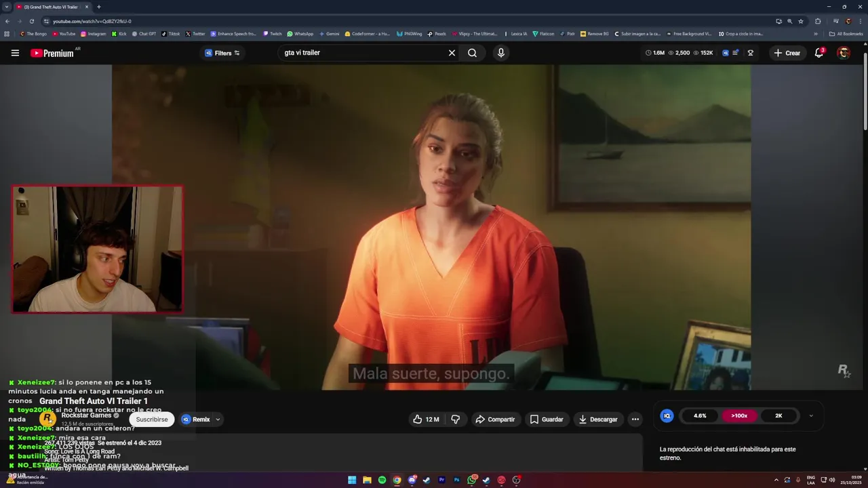Image resolution: width=868 pixels, height=488 pixels.
Task: Click the vidIQ trophy icon in header
Action: [750, 53]
